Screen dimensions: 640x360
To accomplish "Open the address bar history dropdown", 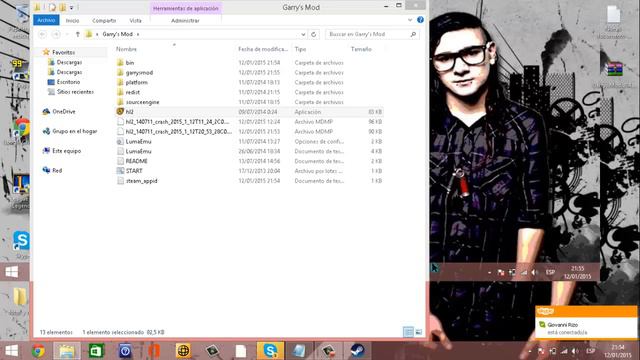I will [x=303, y=34].
